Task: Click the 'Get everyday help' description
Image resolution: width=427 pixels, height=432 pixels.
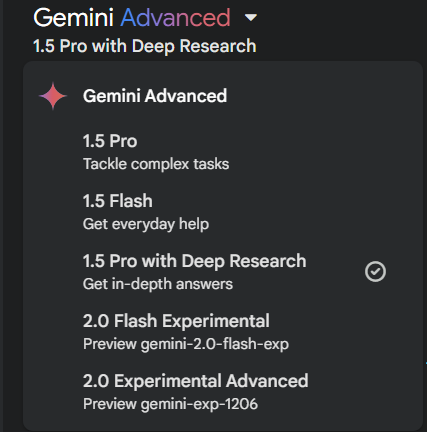Action: click(146, 224)
